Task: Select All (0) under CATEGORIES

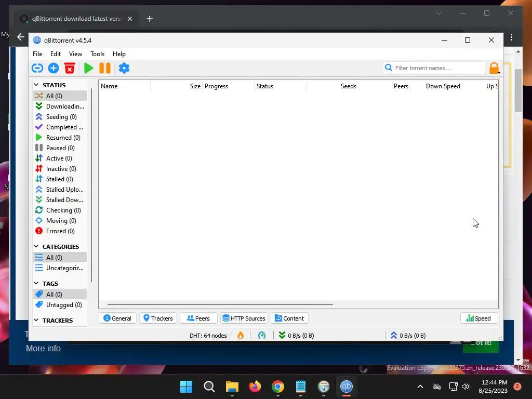Action: [60, 258]
